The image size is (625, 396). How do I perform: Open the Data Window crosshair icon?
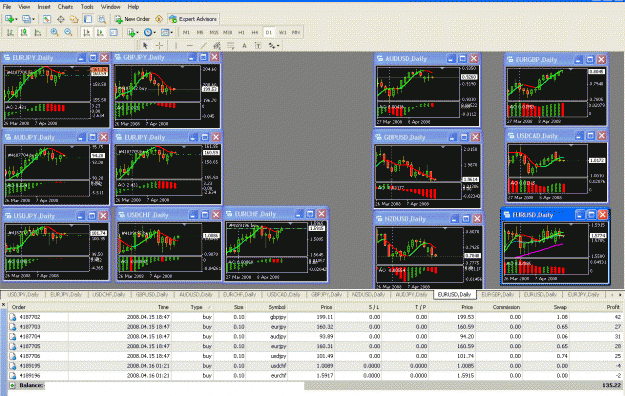pos(61,19)
